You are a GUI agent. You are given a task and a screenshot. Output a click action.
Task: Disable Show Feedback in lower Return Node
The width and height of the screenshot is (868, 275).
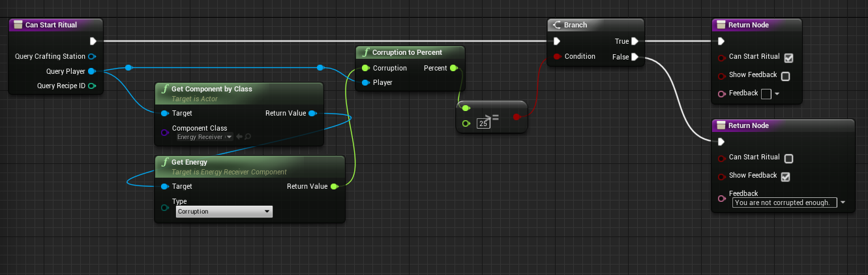pyautogui.click(x=785, y=176)
